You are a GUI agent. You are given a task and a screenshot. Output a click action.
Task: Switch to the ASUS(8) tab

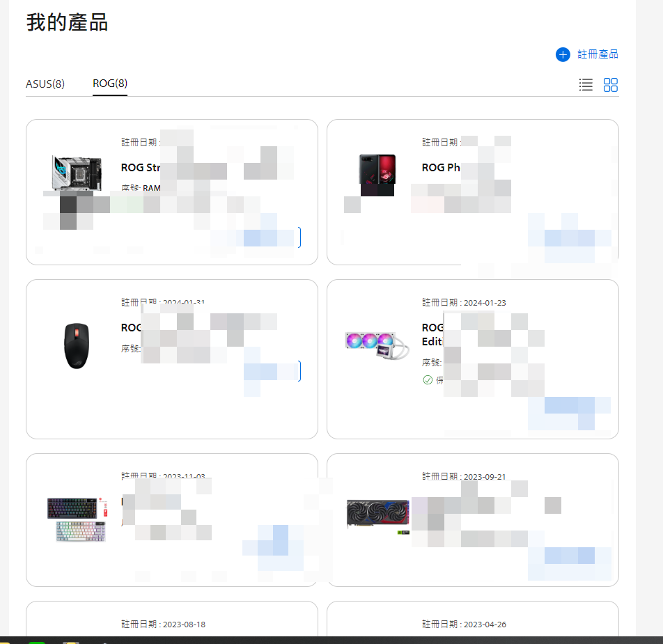pyautogui.click(x=45, y=84)
